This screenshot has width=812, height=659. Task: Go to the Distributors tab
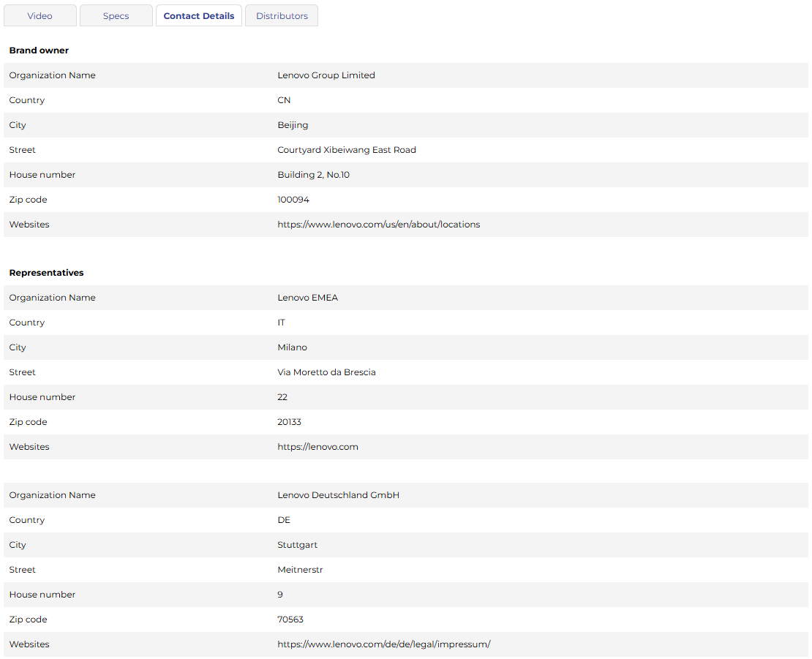click(282, 15)
